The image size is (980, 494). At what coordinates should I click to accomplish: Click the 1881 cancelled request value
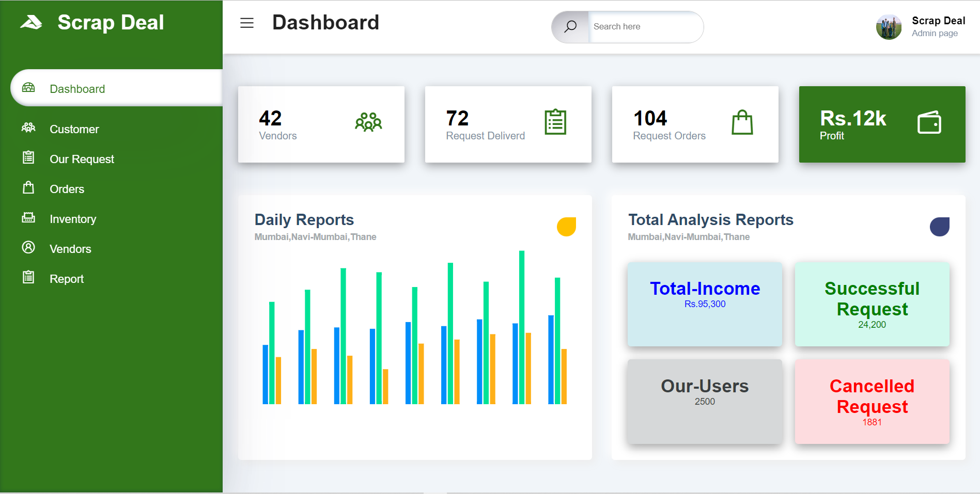click(x=872, y=422)
